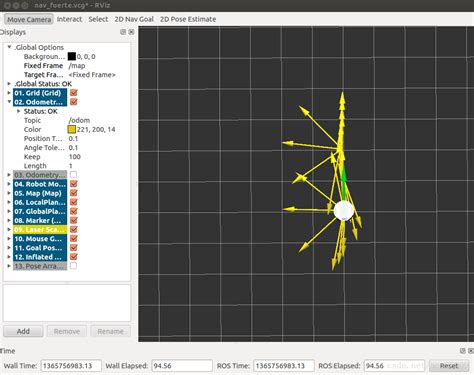Open the yellow odometry Color swatch
This screenshot has width=474, height=375.
click(72, 129)
